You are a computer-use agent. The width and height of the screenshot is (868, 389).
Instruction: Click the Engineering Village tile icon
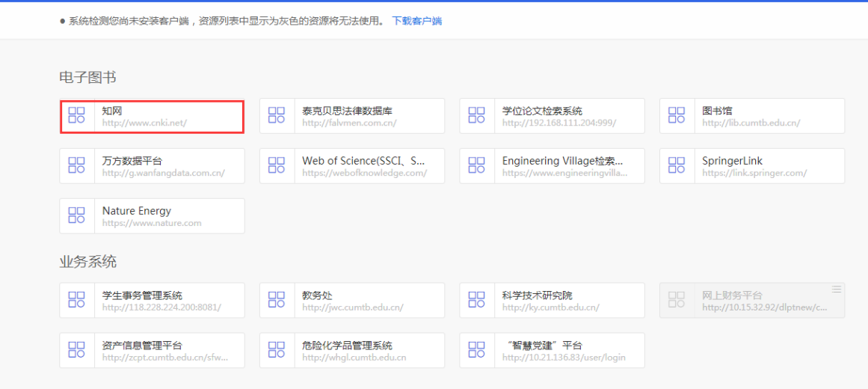point(476,165)
